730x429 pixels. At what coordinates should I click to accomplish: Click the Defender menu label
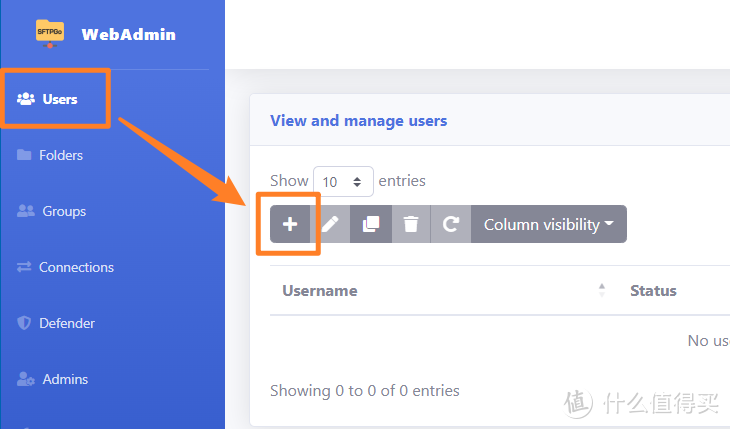67,323
